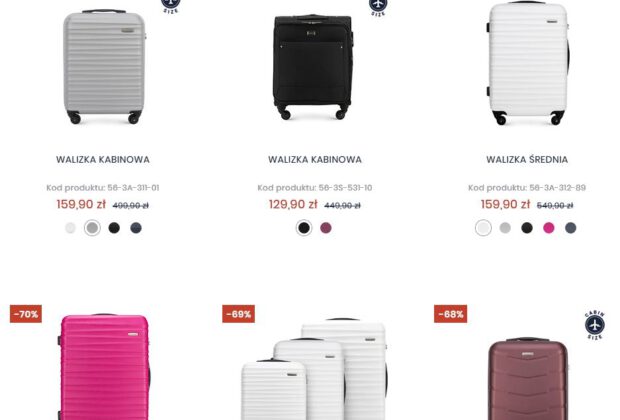The width and height of the screenshot is (620, 420).
Task: Choose black color for product 56-3A-311-01
Action: pos(114,228)
